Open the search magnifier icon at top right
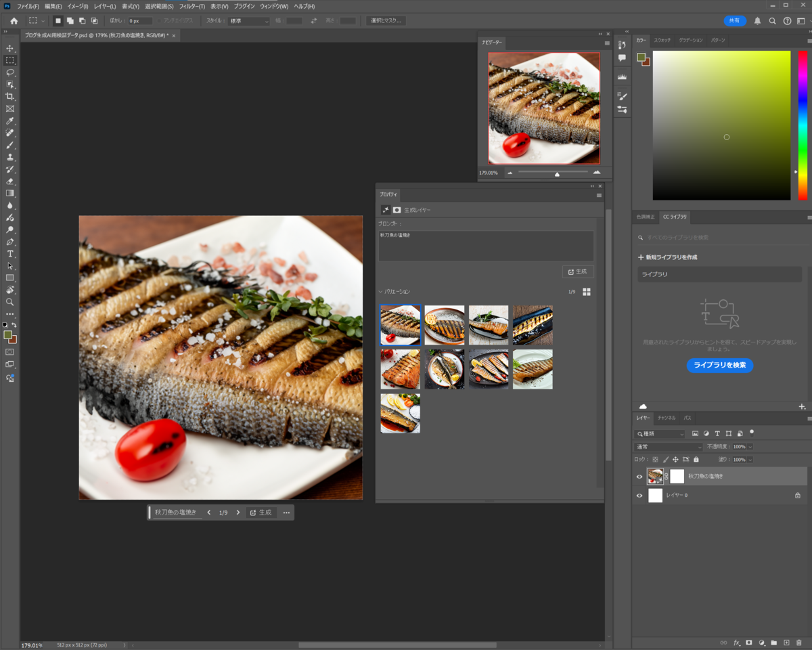This screenshot has height=650, width=812. pos(772,21)
